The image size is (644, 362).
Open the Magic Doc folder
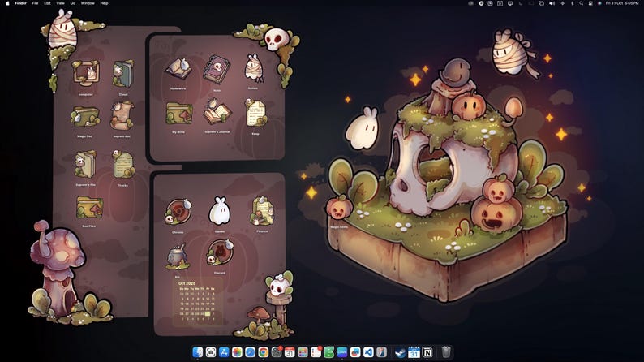[x=85, y=117]
